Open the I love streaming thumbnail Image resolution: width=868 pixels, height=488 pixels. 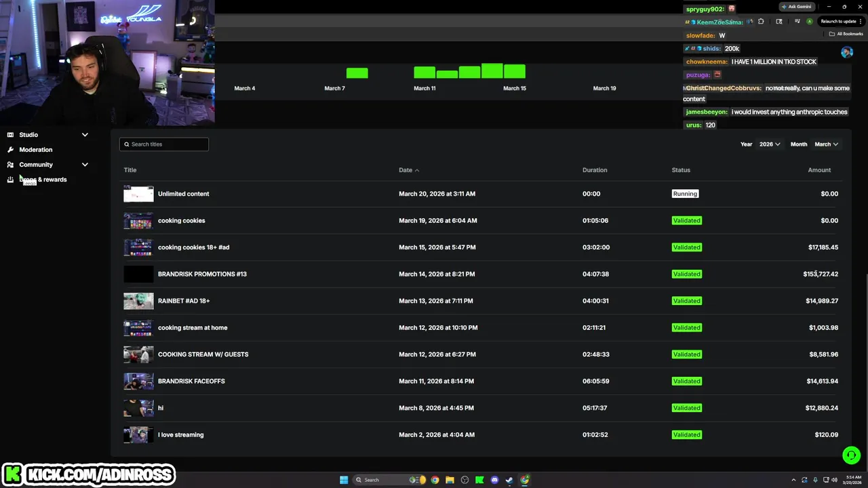point(138,434)
